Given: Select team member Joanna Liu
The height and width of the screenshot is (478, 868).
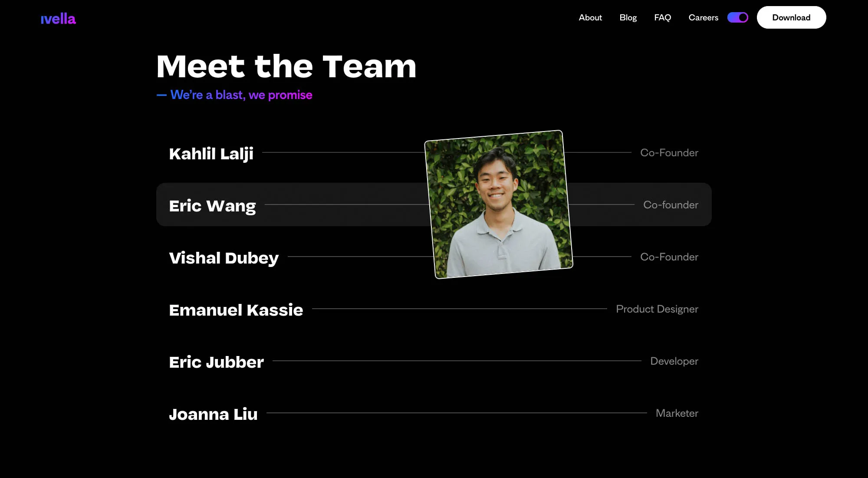Looking at the screenshot, I should pyautogui.click(x=213, y=414).
